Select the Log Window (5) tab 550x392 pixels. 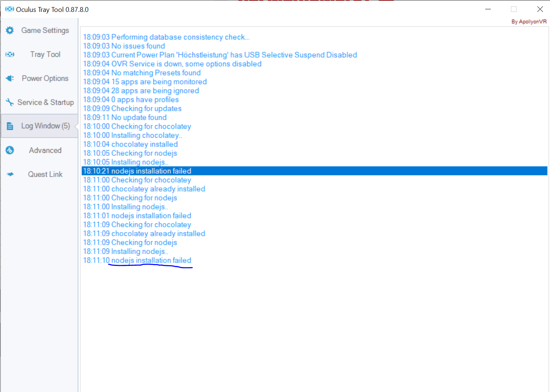(x=39, y=126)
